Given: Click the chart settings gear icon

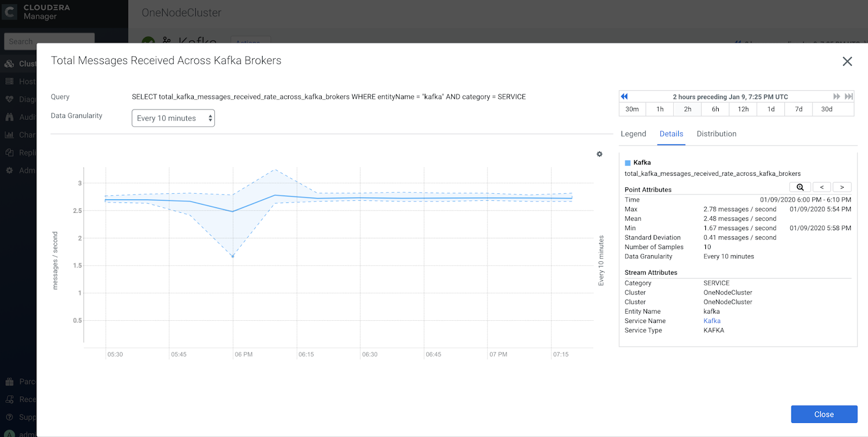Looking at the screenshot, I should [x=599, y=154].
